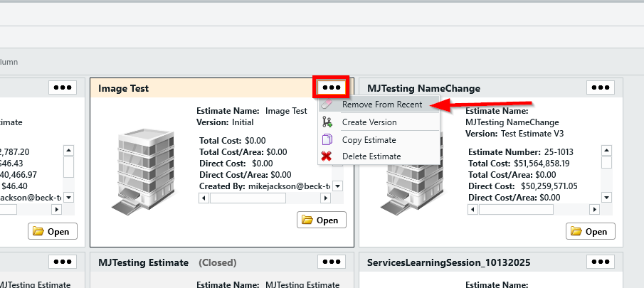Click horizontal scrollbar left arrow in MJTesting NameChange
Image resolution: width=644 pixels, height=288 pixels.
tap(473, 209)
